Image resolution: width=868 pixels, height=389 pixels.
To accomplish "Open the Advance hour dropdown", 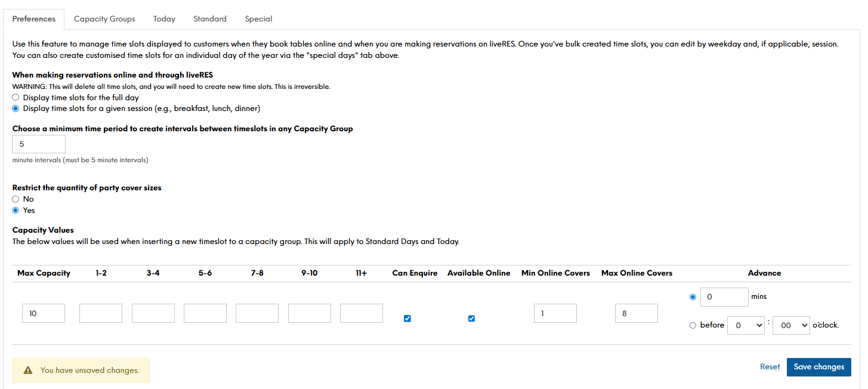I will click(x=746, y=325).
